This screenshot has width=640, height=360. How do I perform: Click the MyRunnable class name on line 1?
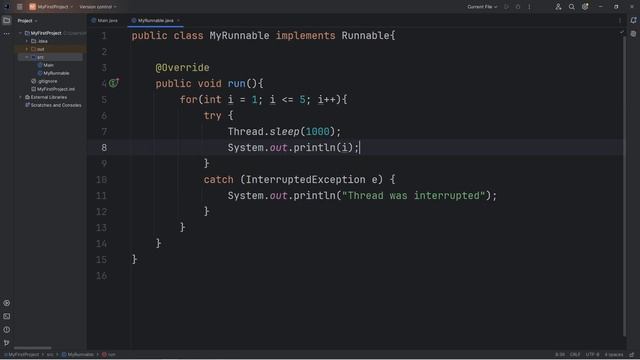pyautogui.click(x=239, y=36)
